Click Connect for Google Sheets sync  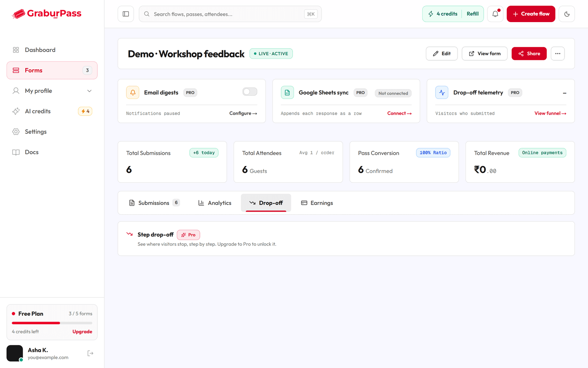399,113
